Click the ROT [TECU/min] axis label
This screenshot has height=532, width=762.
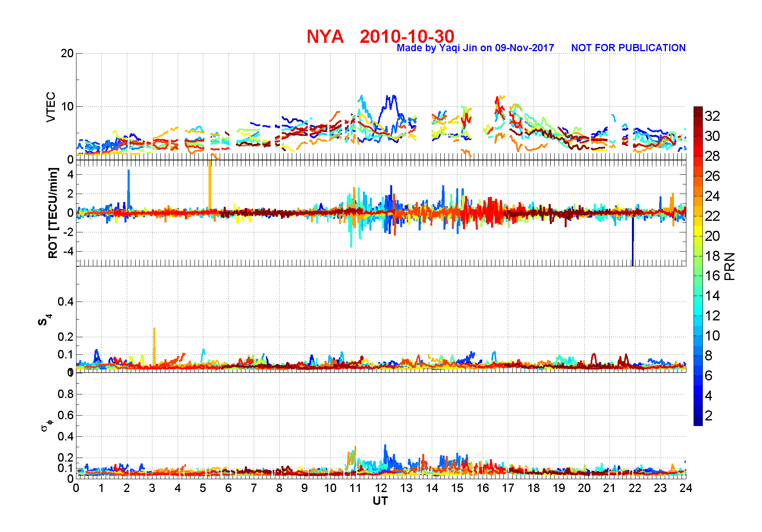pyautogui.click(x=53, y=213)
